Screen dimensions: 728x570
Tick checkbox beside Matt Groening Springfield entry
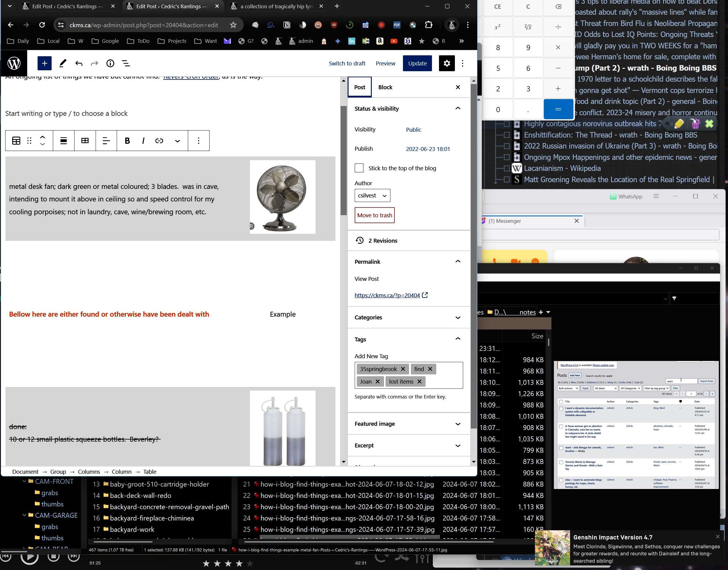(x=507, y=179)
